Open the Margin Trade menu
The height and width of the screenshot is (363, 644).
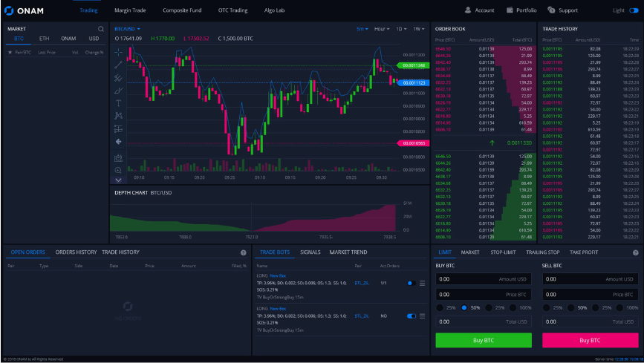pos(130,10)
